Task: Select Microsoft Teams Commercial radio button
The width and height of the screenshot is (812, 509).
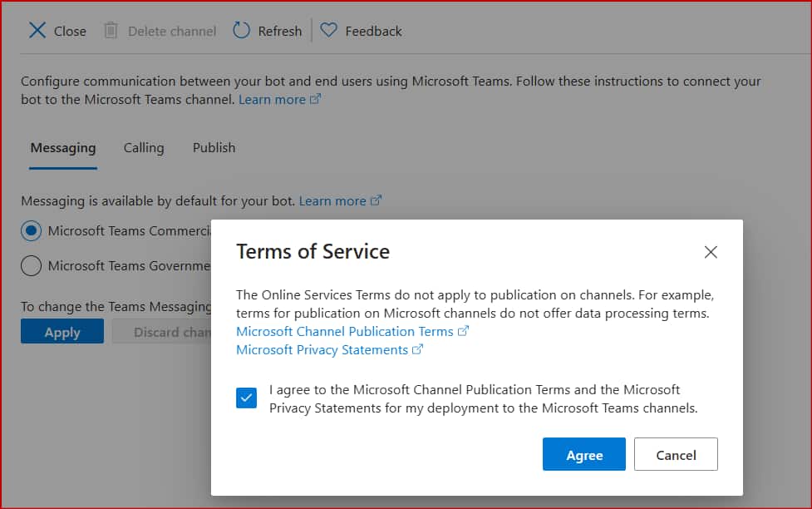Action: [x=31, y=230]
